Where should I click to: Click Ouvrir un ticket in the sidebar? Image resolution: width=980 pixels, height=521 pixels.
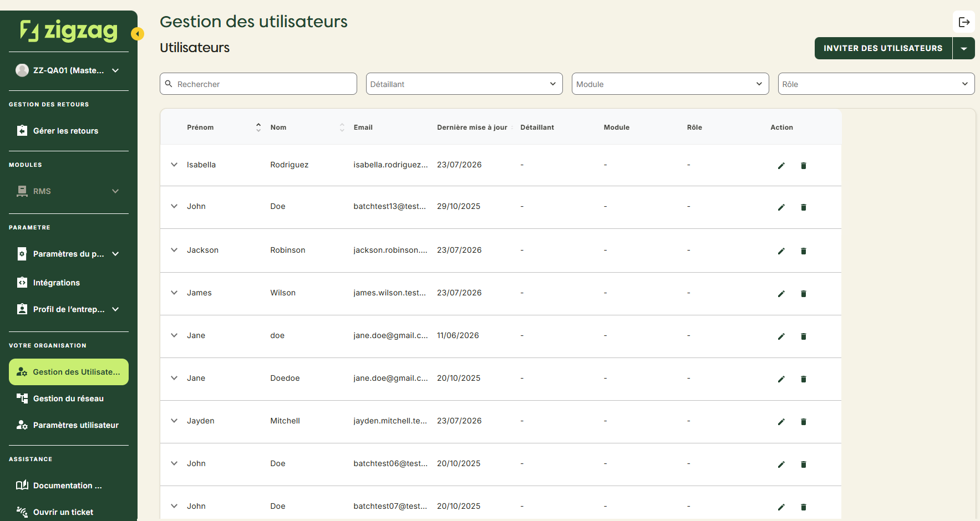click(x=68, y=512)
